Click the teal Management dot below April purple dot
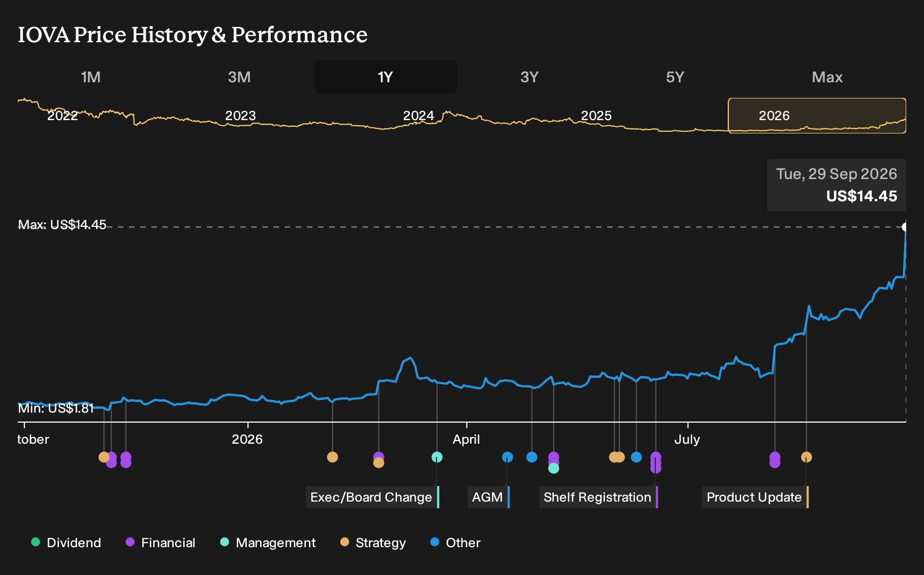 point(553,468)
